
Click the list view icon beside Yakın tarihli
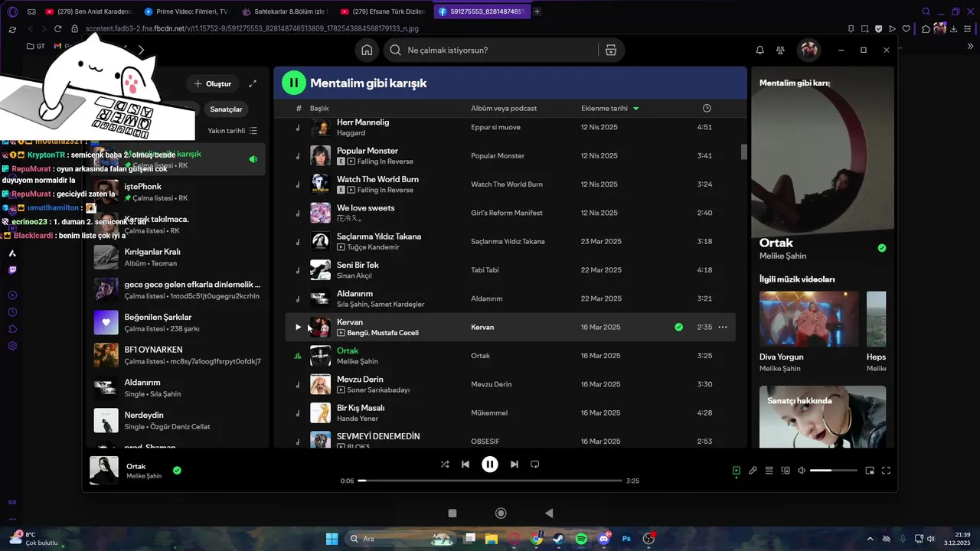(x=253, y=131)
